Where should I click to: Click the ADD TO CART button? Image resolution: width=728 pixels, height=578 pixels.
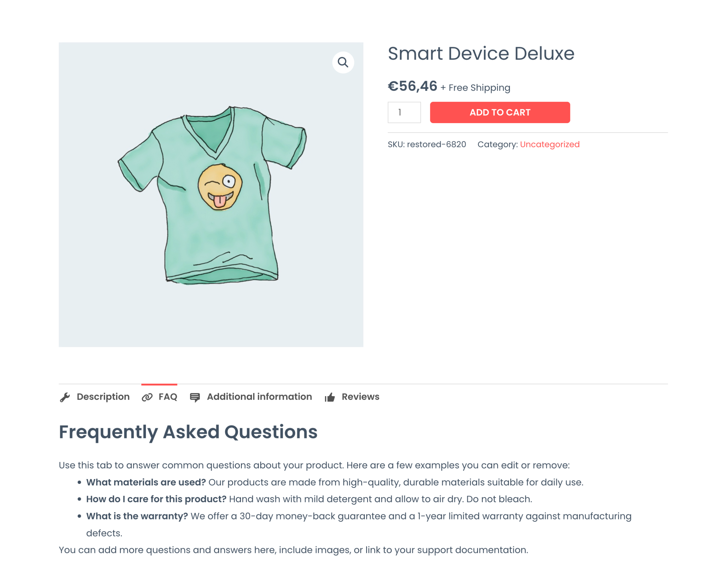tap(499, 112)
